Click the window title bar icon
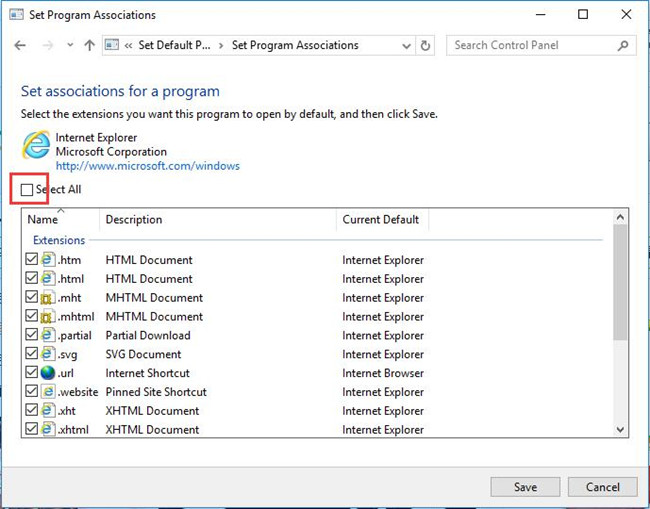This screenshot has width=650, height=509. pos(17,15)
